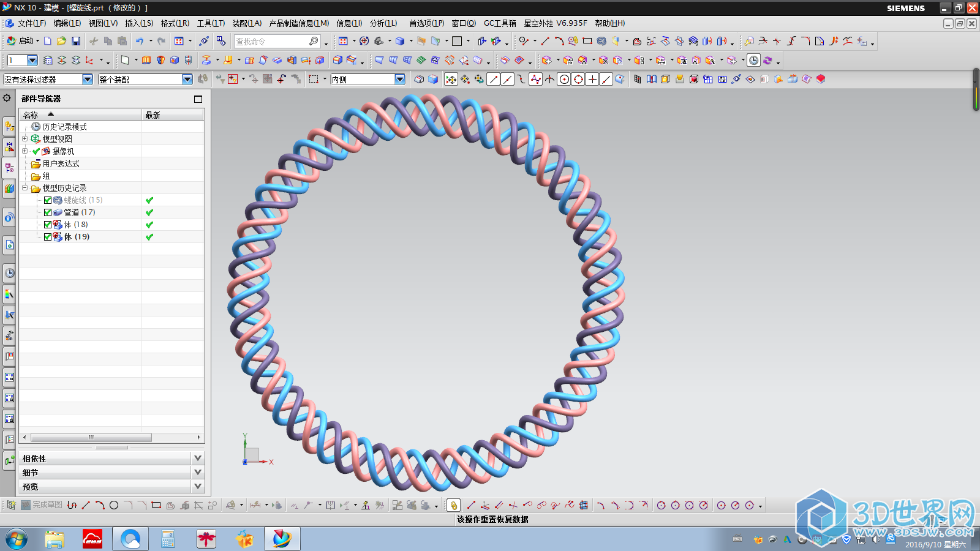Maximize the 部件导航器 panel

click(x=198, y=99)
